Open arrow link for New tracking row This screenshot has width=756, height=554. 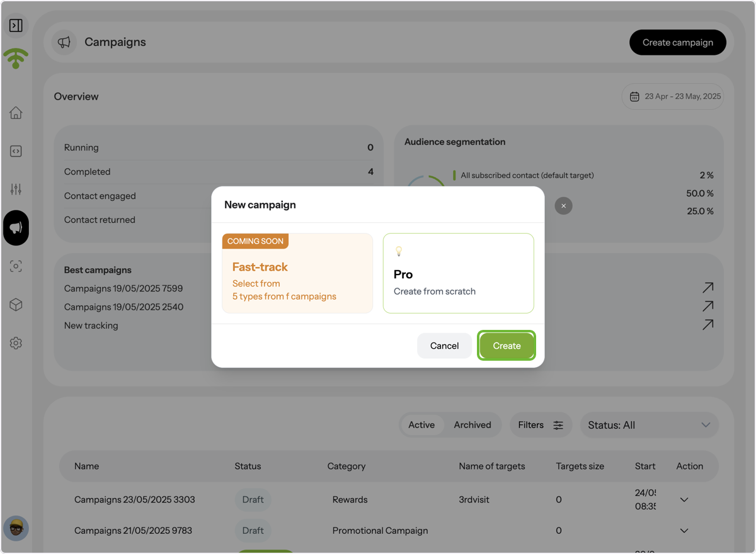[708, 325]
